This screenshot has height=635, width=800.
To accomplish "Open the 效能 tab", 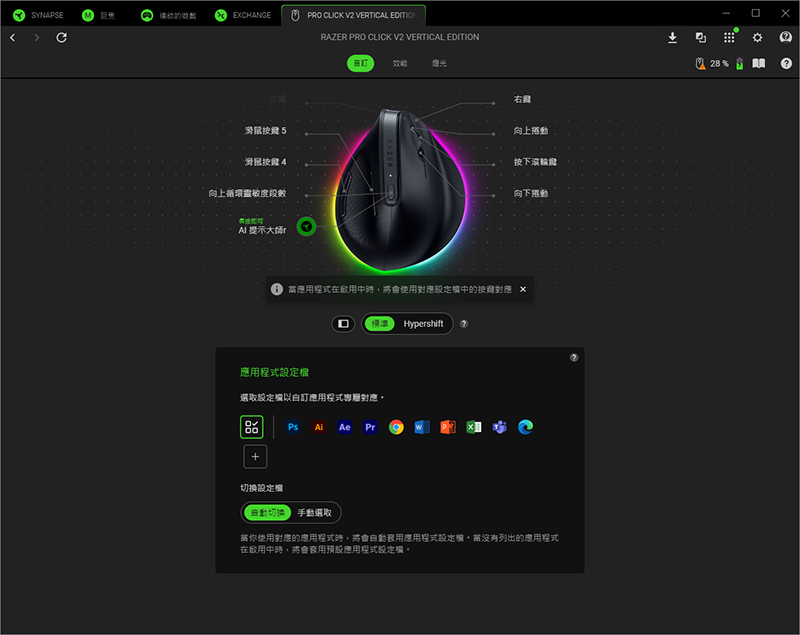I will coord(400,63).
